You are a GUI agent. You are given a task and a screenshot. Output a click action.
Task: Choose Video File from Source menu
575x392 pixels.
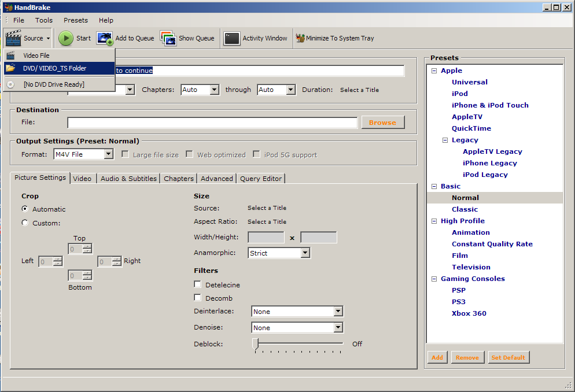pos(60,56)
